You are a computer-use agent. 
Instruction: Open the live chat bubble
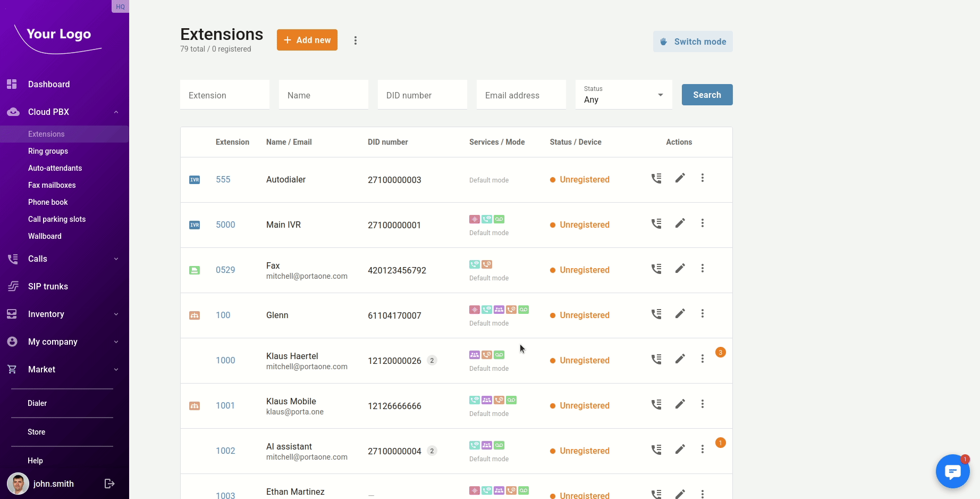[x=952, y=471]
